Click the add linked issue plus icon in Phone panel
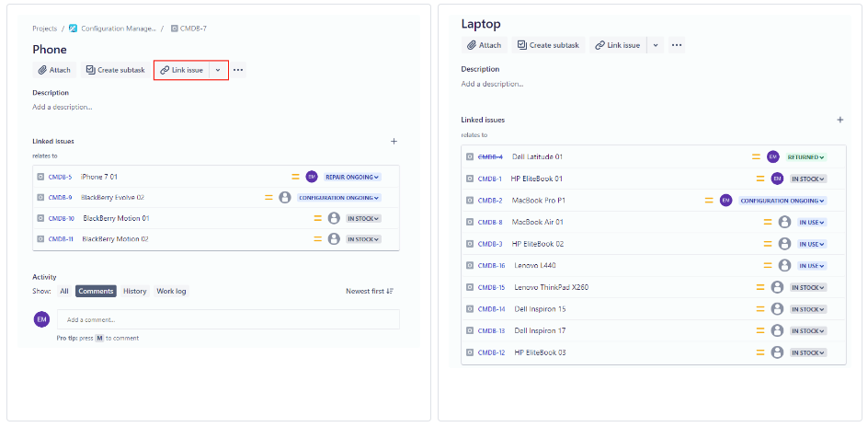 [x=394, y=142]
